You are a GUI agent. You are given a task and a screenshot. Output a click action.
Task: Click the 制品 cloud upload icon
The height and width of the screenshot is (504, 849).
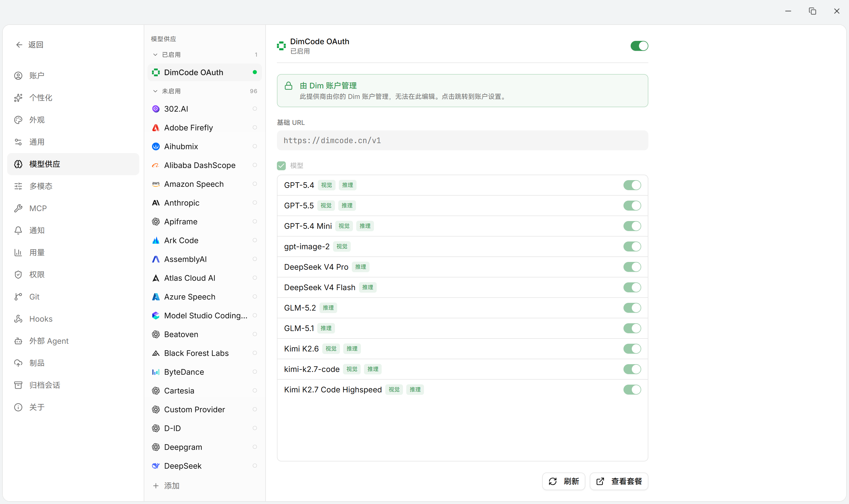point(18,363)
